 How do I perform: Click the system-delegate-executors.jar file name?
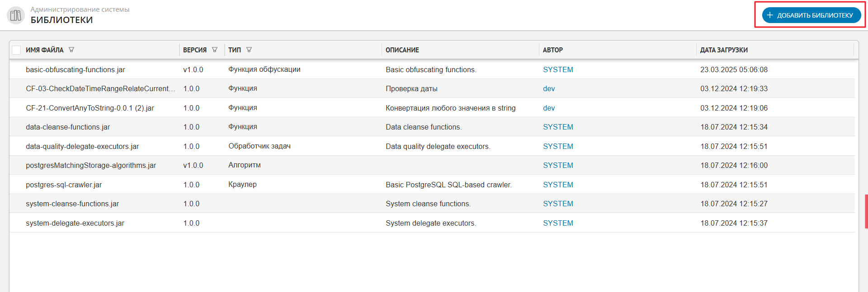click(x=75, y=223)
